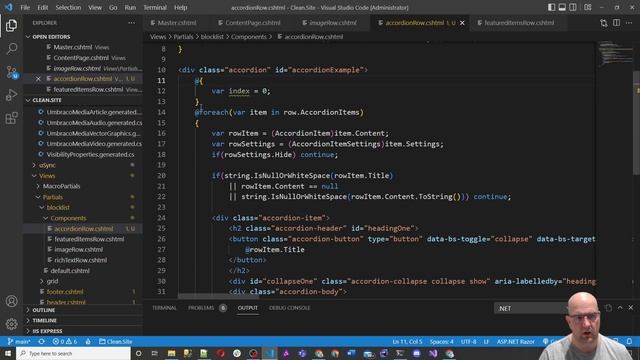Collapse the Views folder

click(x=47, y=176)
